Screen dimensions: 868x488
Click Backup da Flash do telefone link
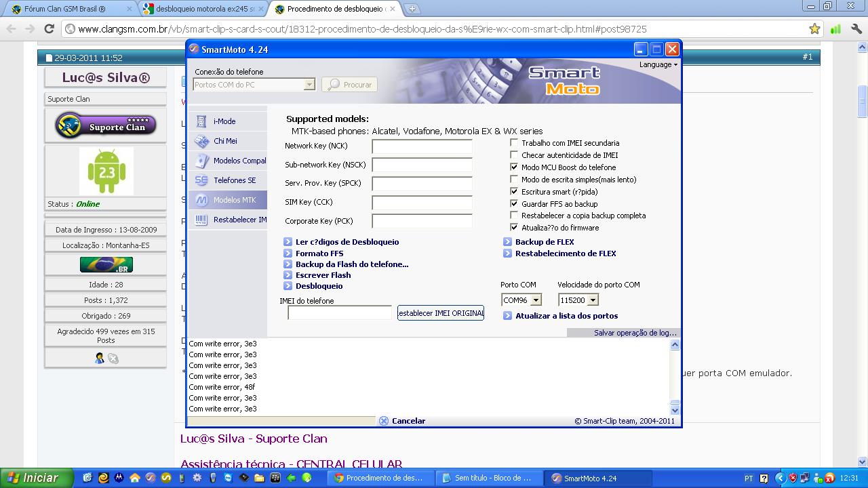[352, 264]
